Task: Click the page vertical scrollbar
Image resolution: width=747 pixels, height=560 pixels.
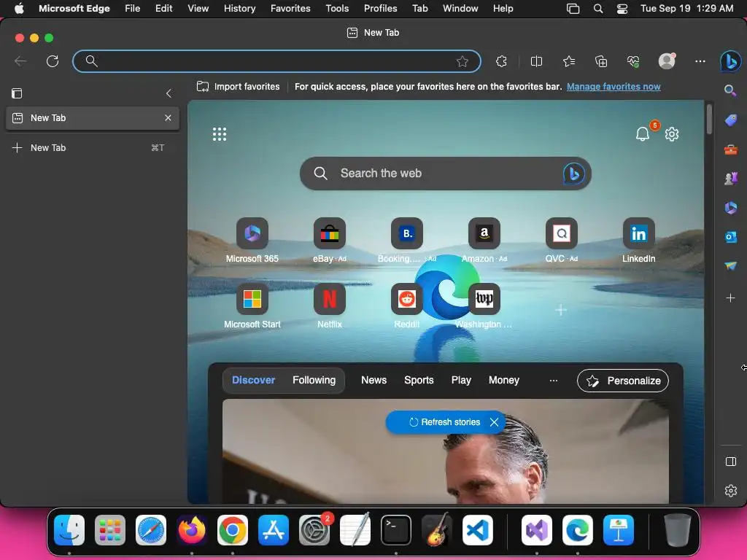Action: [709, 119]
